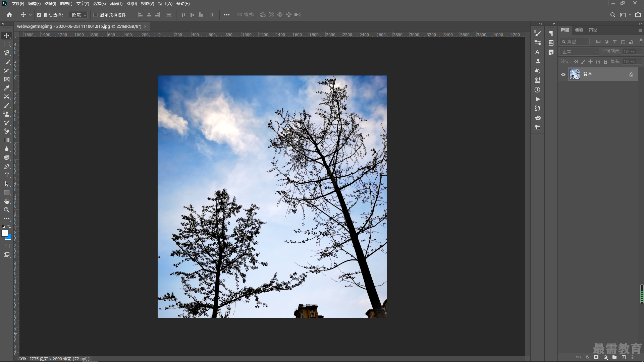The height and width of the screenshot is (362, 644).
Task: Go to the Home screen button
Action: coord(9,15)
